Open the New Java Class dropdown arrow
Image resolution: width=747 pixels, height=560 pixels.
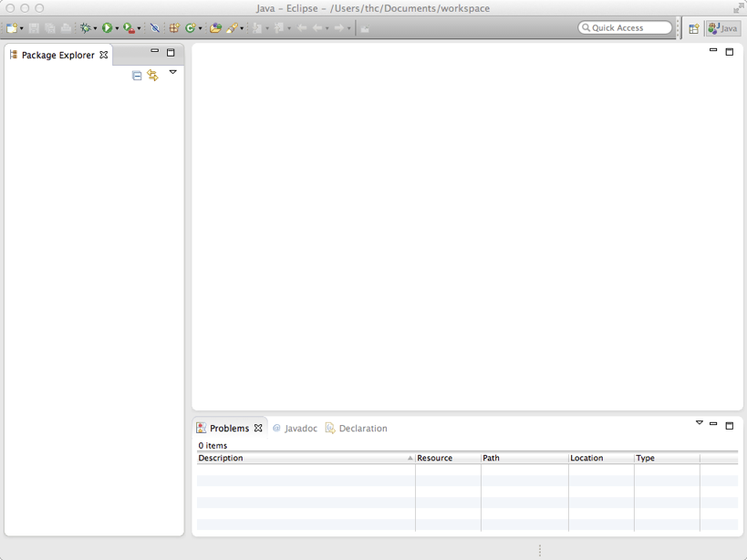200,28
